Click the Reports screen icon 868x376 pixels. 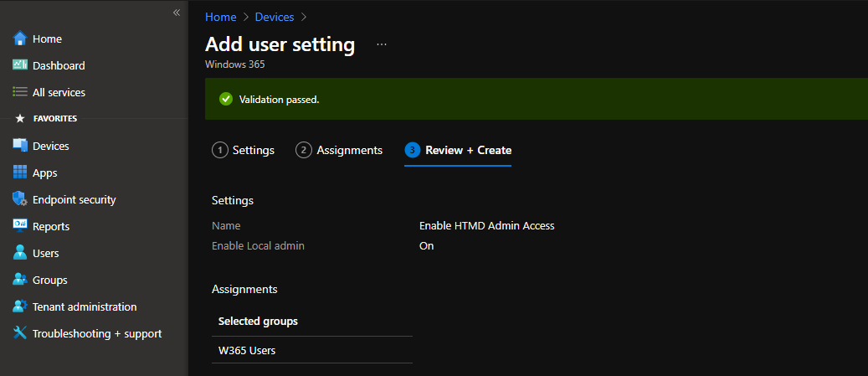[20, 225]
